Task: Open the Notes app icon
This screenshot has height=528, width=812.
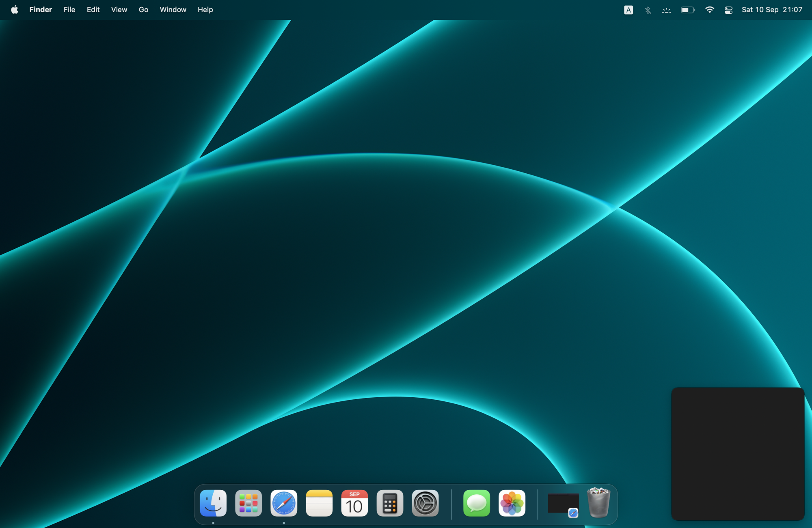Action: click(319, 503)
